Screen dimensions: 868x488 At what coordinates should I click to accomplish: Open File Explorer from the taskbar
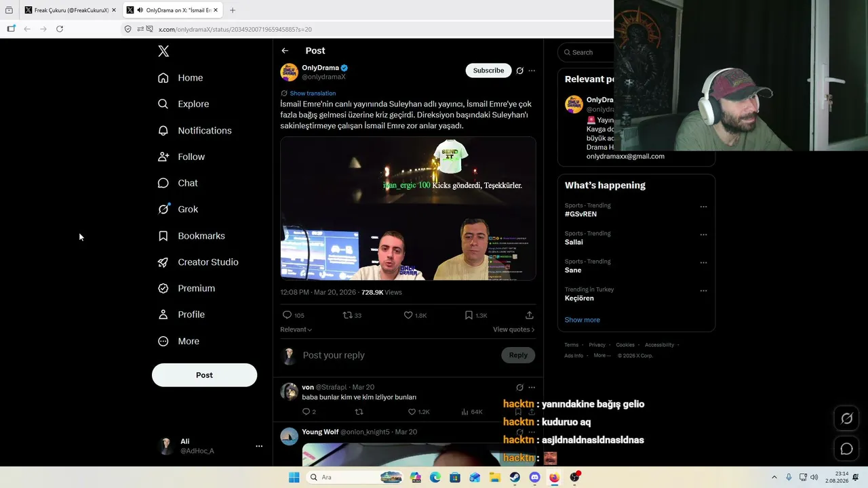pos(494,477)
